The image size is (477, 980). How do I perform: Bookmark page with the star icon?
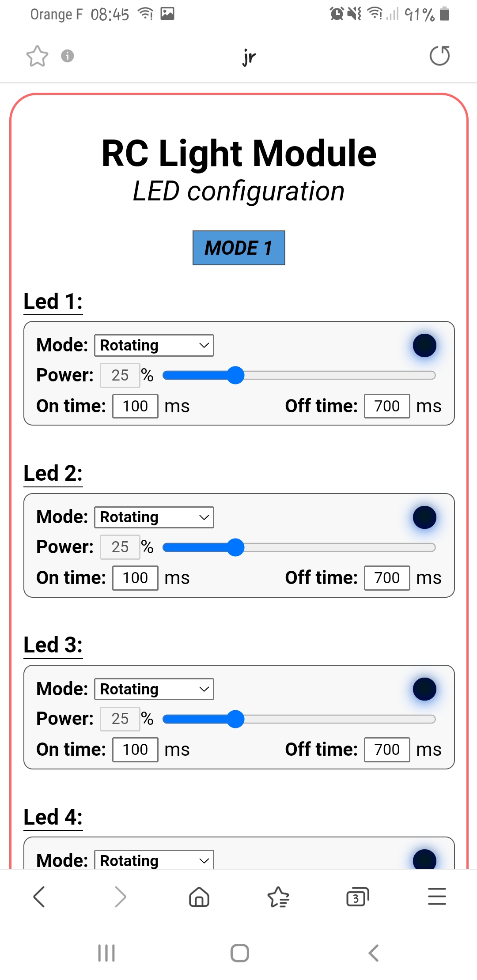(37, 56)
